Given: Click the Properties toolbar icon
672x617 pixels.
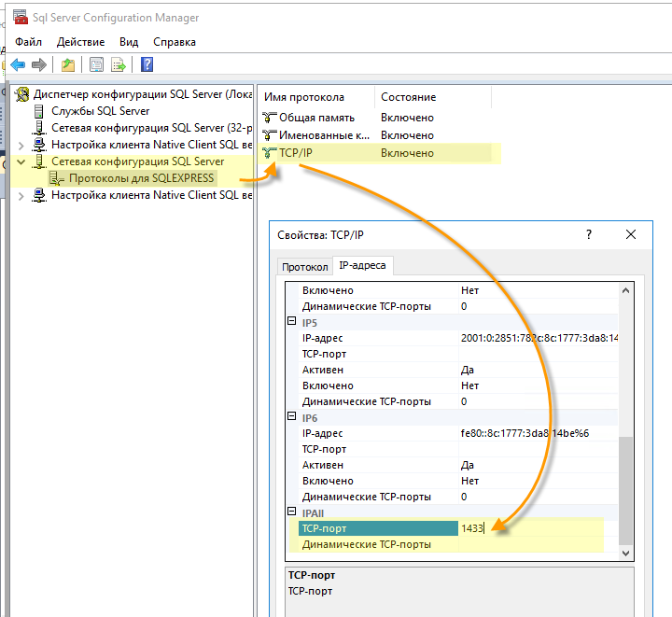Looking at the screenshot, I should [x=96, y=64].
